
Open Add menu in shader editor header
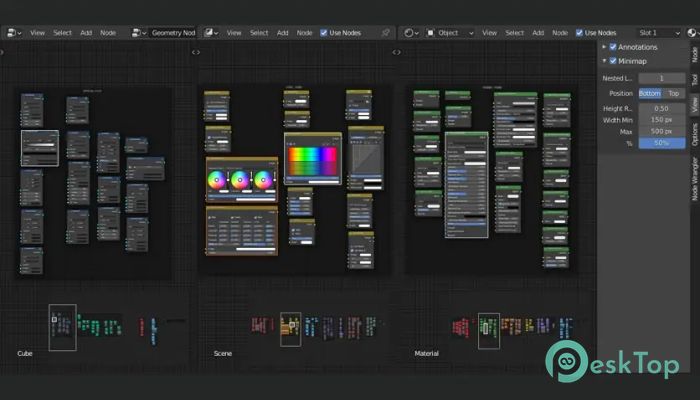tap(538, 33)
